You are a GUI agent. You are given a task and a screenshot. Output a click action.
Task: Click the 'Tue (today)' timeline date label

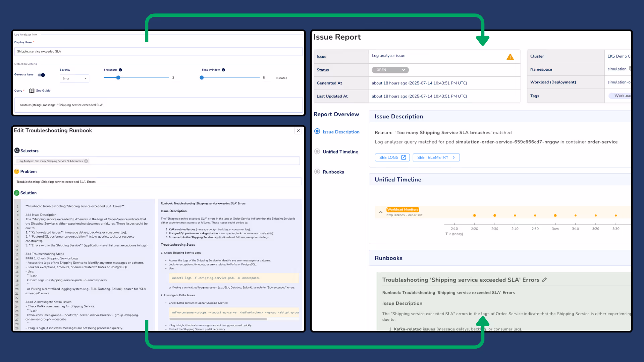454,234
